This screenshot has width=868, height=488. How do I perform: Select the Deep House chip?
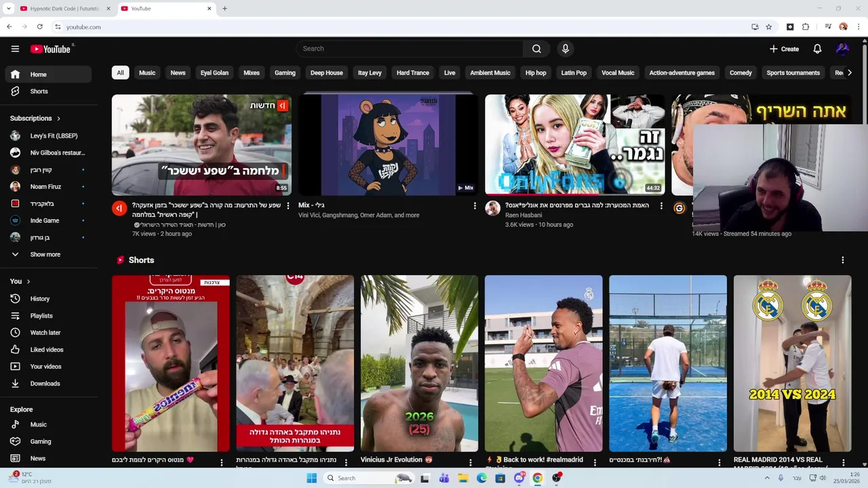(x=327, y=73)
